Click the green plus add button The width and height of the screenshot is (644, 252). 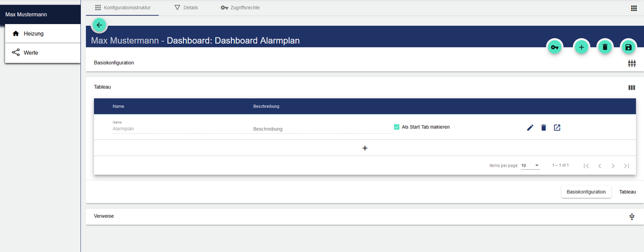click(581, 47)
